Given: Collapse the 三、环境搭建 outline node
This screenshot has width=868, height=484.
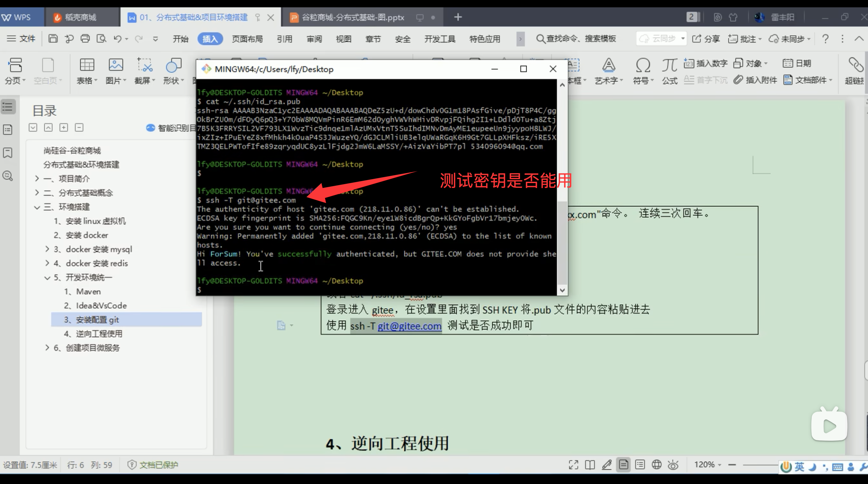Looking at the screenshot, I should pyautogui.click(x=37, y=207).
